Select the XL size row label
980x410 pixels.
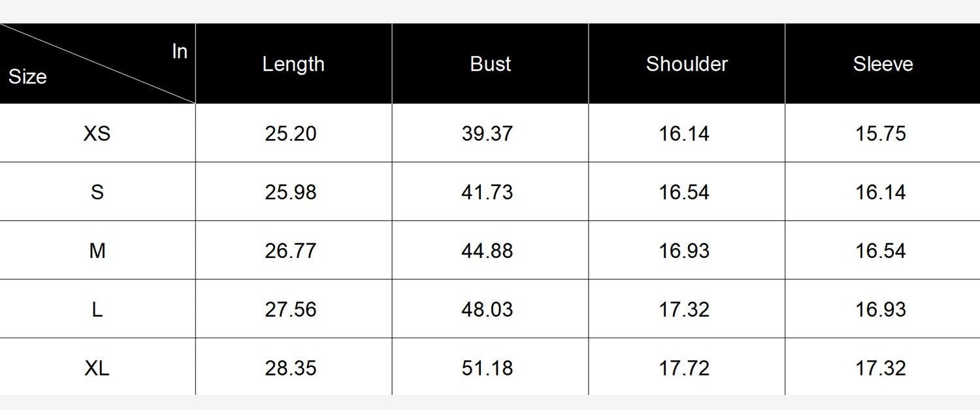(x=97, y=368)
